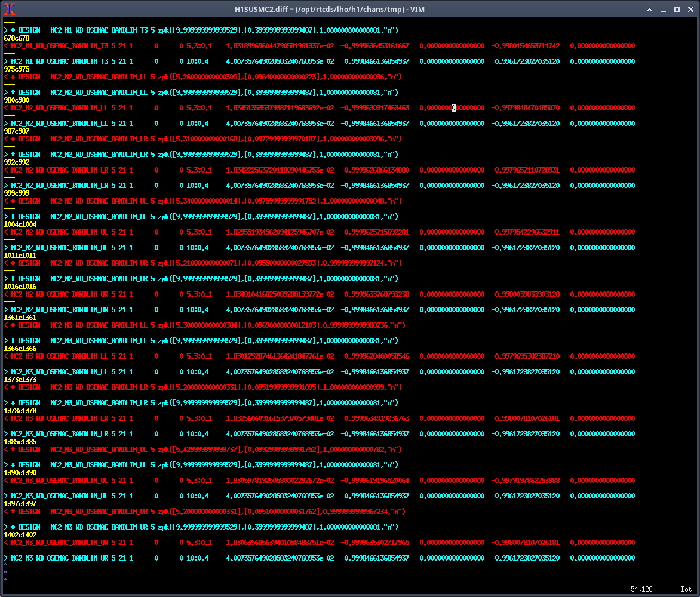700x597 pixels.
Task: Click the text cursor block on the M2 LL line
Action: click(x=454, y=107)
